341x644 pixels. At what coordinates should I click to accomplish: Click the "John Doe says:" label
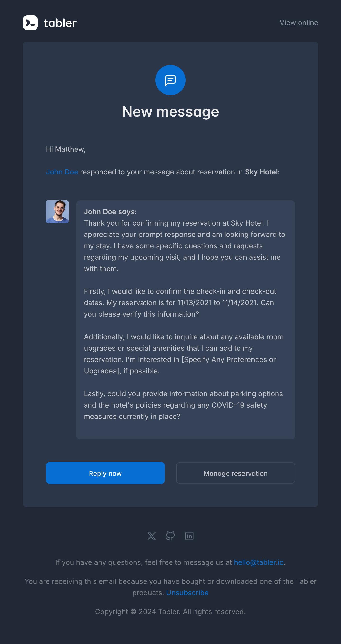pyautogui.click(x=110, y=212)
